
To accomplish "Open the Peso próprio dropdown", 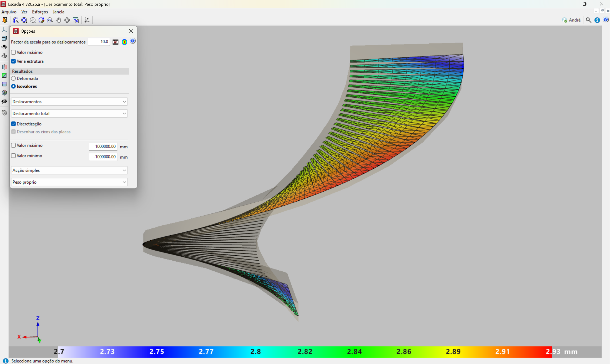I will [x=69, y=182].
